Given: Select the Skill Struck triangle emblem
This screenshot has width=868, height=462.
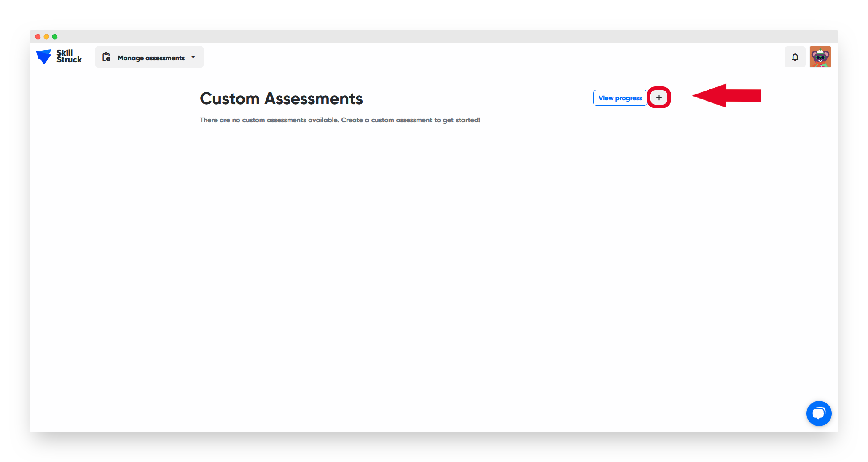Looking at the screenshot, I should pyautogui.click(x=45, y=56).
